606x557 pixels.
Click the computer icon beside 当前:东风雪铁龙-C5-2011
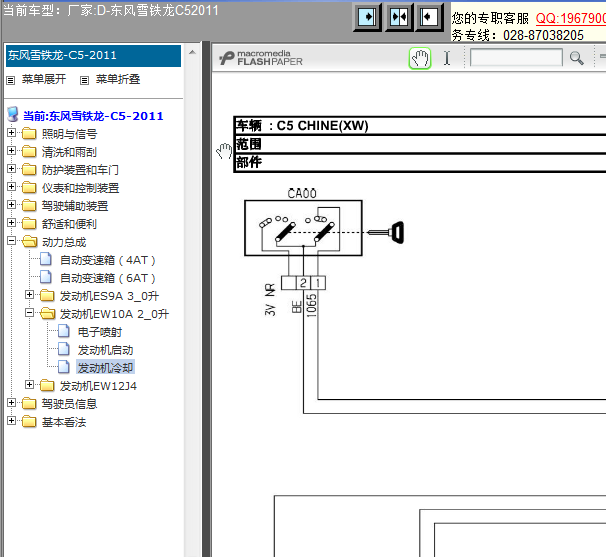(13, 114)
